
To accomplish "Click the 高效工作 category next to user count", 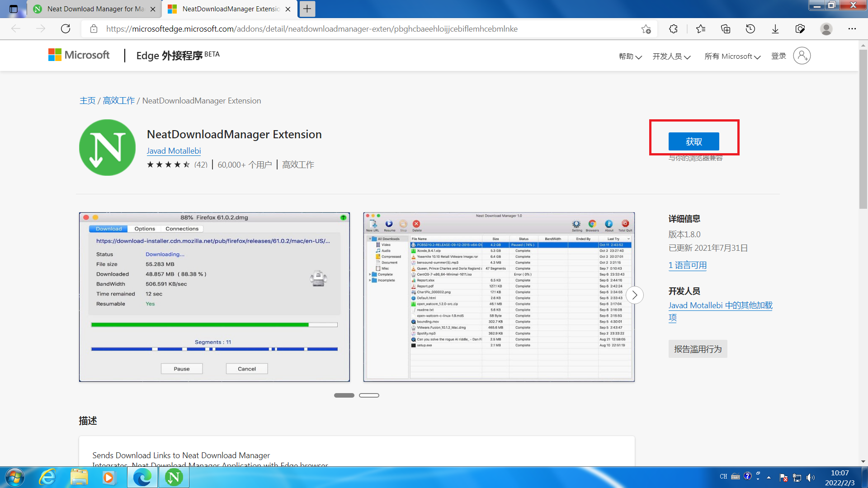I will click(x=298, y=165).
